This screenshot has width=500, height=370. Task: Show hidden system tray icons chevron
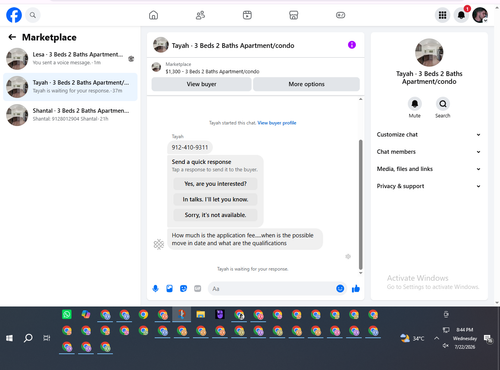click(x=436, y=338)
